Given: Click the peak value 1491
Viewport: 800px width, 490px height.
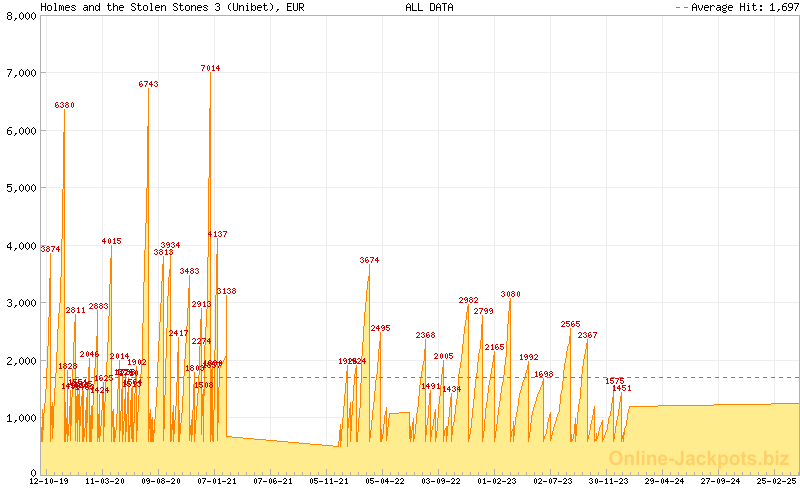Looking at the screenshot, I should tap(431, 386).
